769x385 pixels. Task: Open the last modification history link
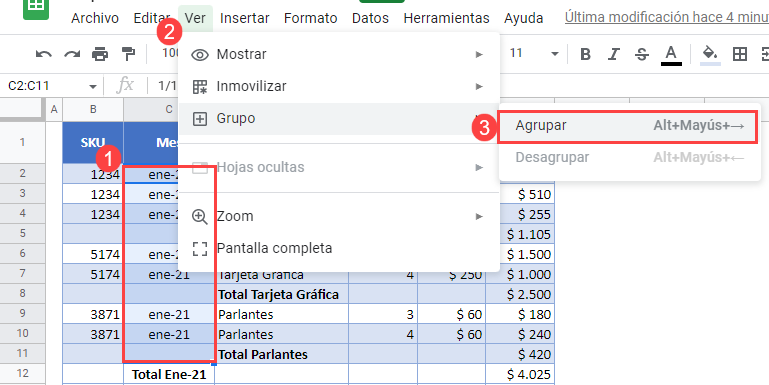coord(666,17)
